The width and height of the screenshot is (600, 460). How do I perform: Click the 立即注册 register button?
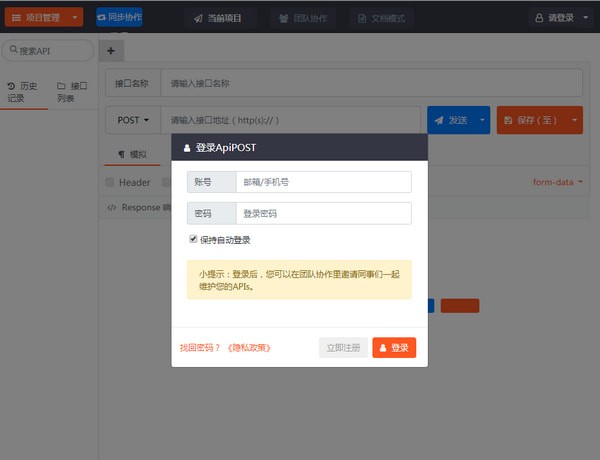click(x=343, y=347)
